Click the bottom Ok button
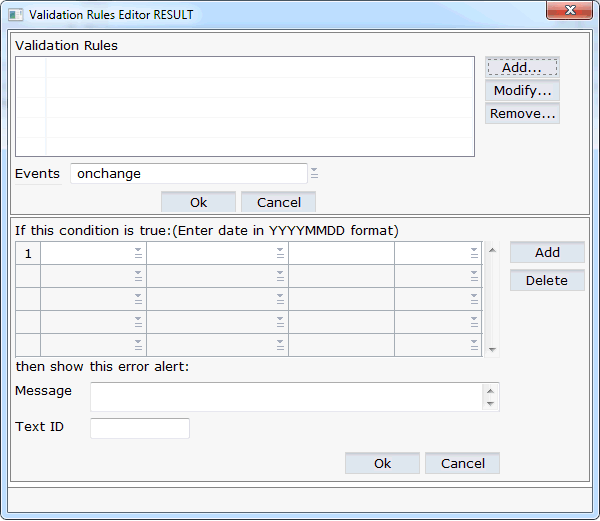Screen dimensions: 600x521 coord(382,463)
